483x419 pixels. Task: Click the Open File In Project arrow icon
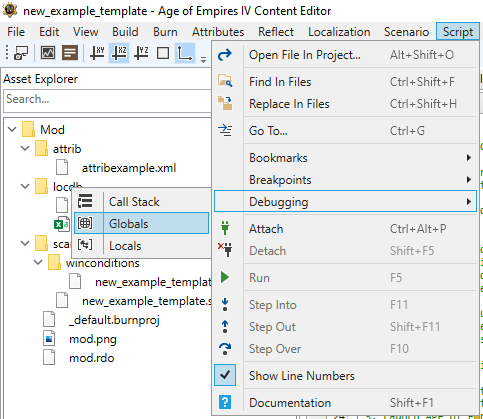tap(225, 55)
